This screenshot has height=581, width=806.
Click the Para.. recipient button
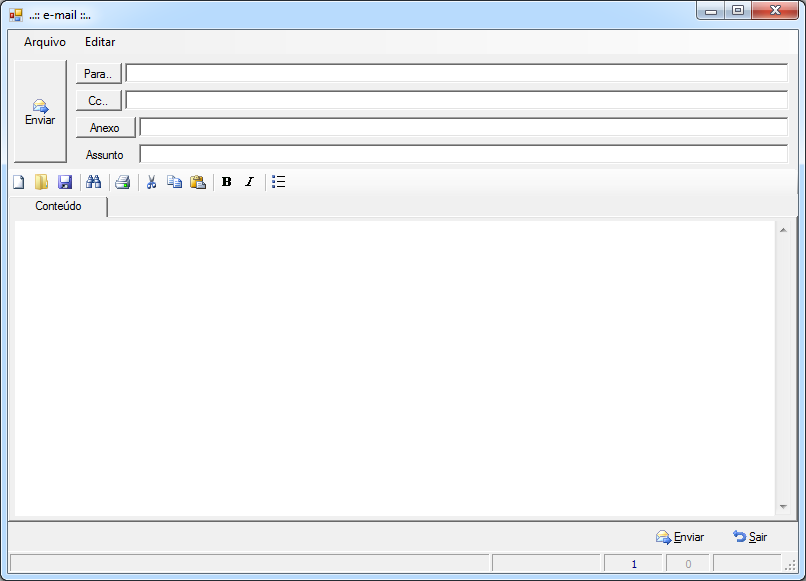pos(98,74)
